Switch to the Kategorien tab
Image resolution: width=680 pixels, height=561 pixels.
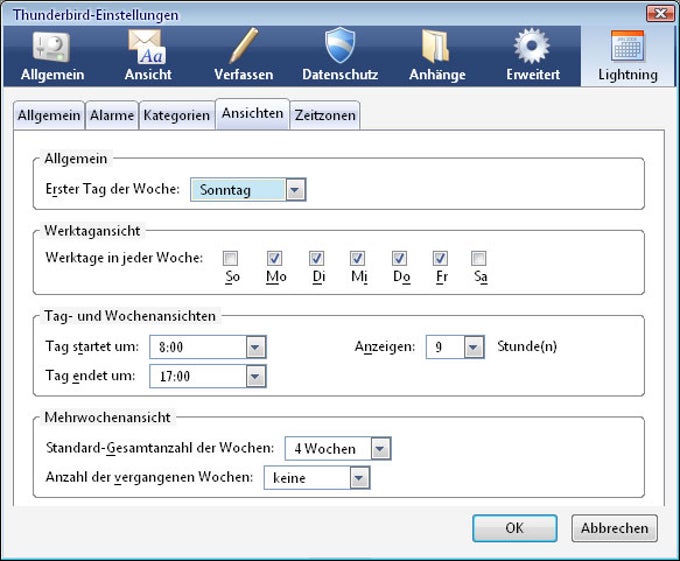[x=177, y=115]
